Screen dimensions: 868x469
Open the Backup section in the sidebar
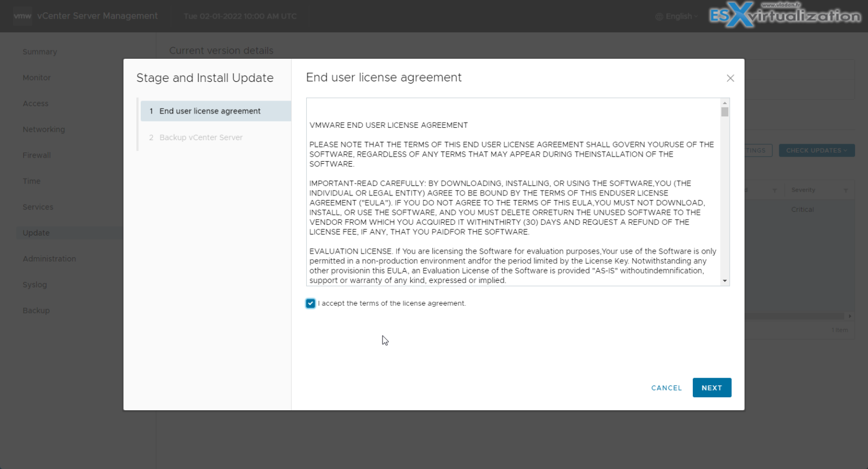click(x=36, y=310)
